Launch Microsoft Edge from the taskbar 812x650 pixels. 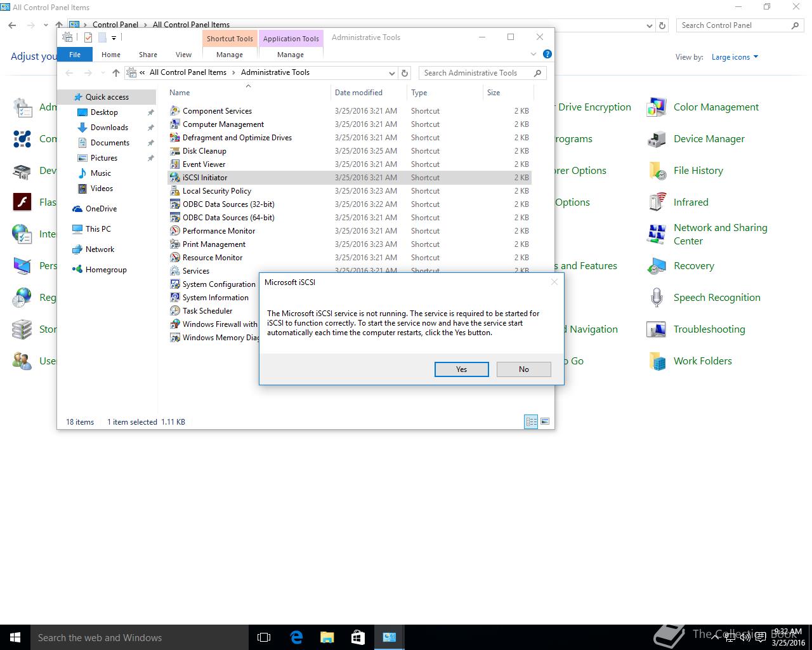[296, 637]
